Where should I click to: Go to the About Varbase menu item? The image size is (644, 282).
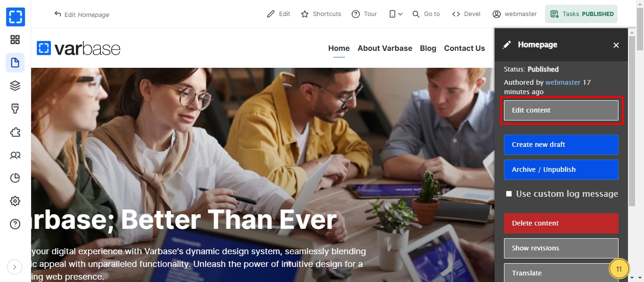(x=385, y=48)
